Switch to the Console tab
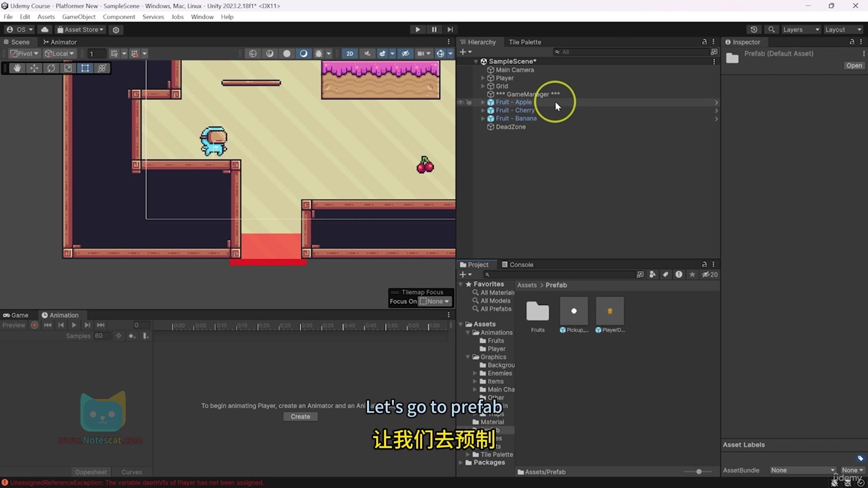Image resolution: width=868 pixels, height=488 pixels. (x=518, y=265)
